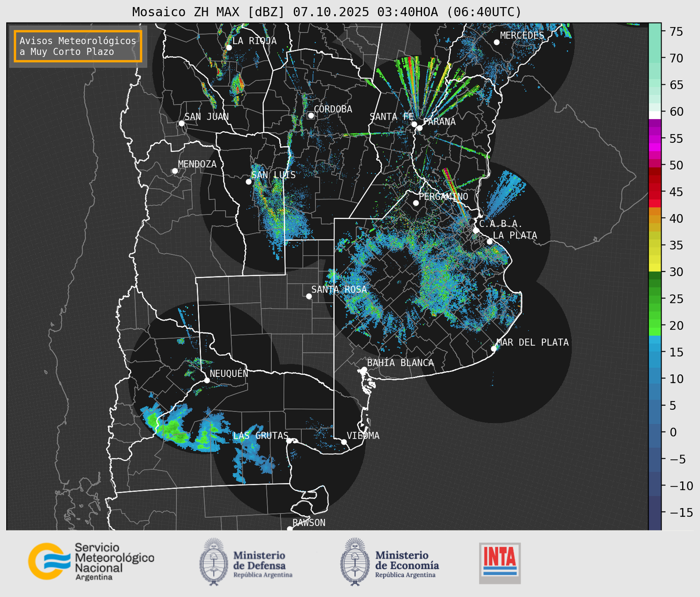Select the Mendoza city marker dot
This screenshot has height=597, width=700.
(175, 171)
